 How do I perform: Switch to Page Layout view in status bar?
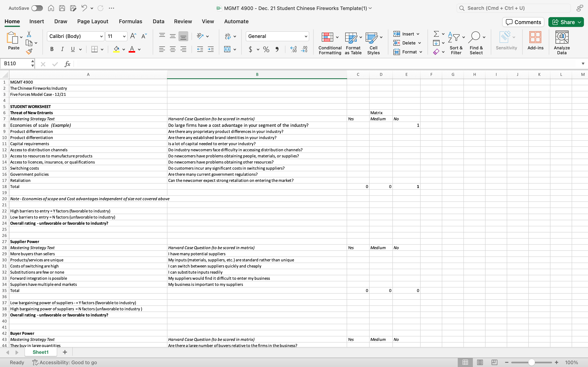pos(480,362)
